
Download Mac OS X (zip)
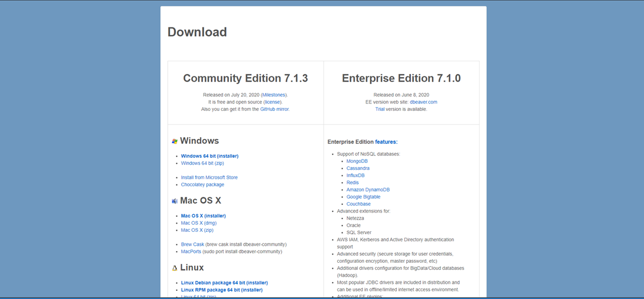(197, 230)
